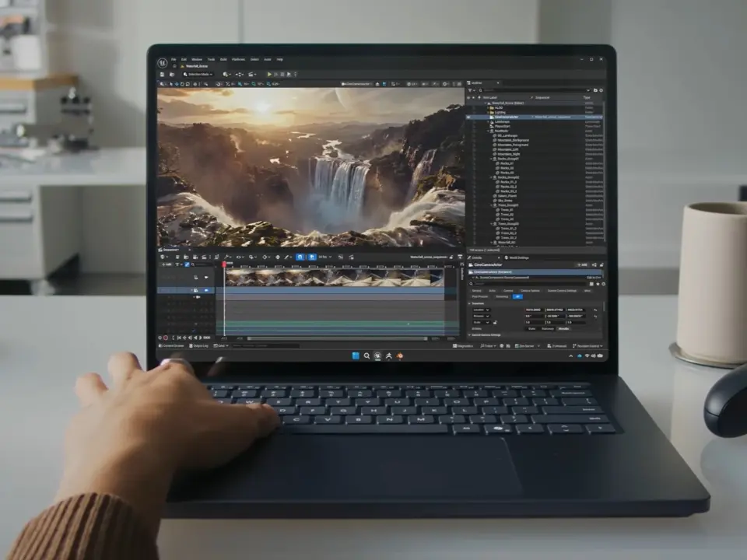Viewport: 747px width, 560px height.
Task: Open the Content Browser icon beside Save
Action: click(x=172, y=75)
